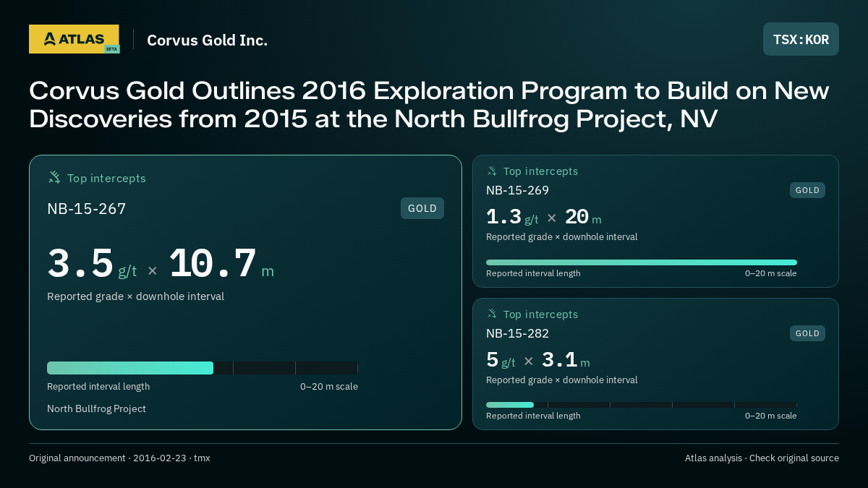Click Reported grade × downhole interval under 3.5 g/t

click(x=135, y=296)
